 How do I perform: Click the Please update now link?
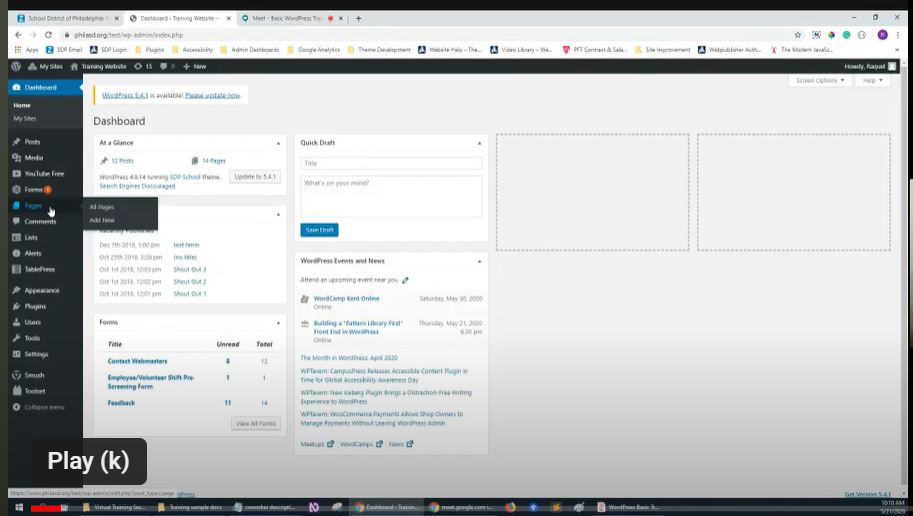point(213,96)
